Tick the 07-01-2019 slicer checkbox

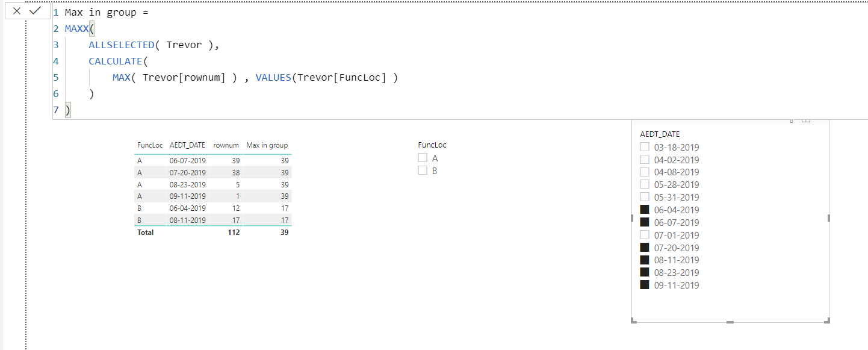click(645, 235)
